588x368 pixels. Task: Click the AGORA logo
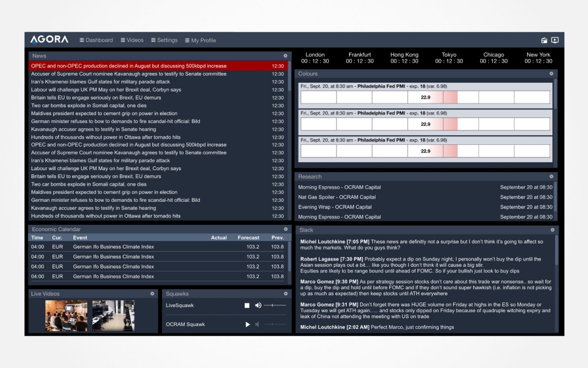tap(49, 40)
